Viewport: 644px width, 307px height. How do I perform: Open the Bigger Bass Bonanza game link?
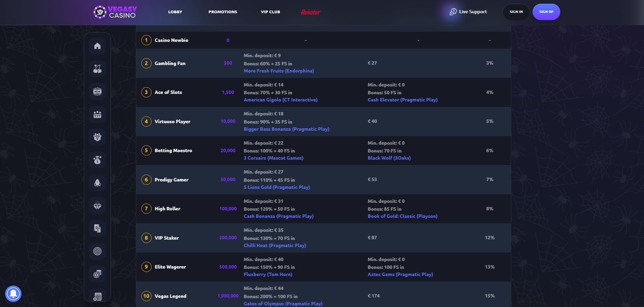click(286, 129)
